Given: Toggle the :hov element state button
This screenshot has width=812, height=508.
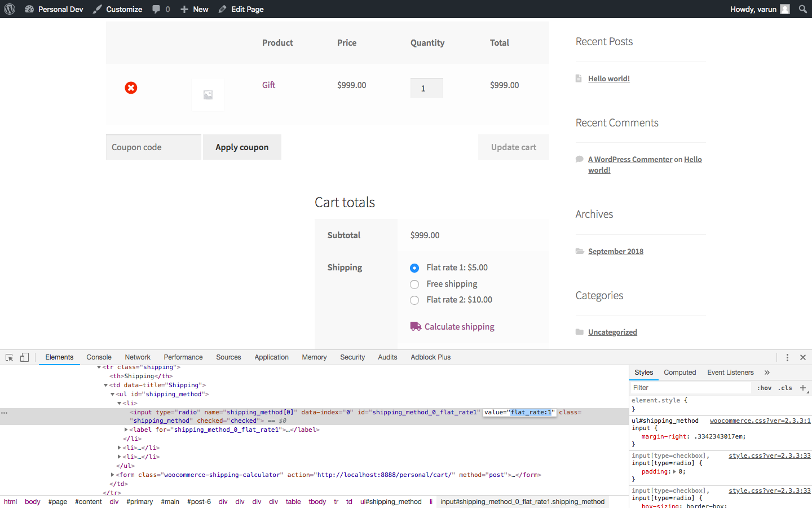Looking at the screenshot, I should pyautogui.click(x=765, y=388).
